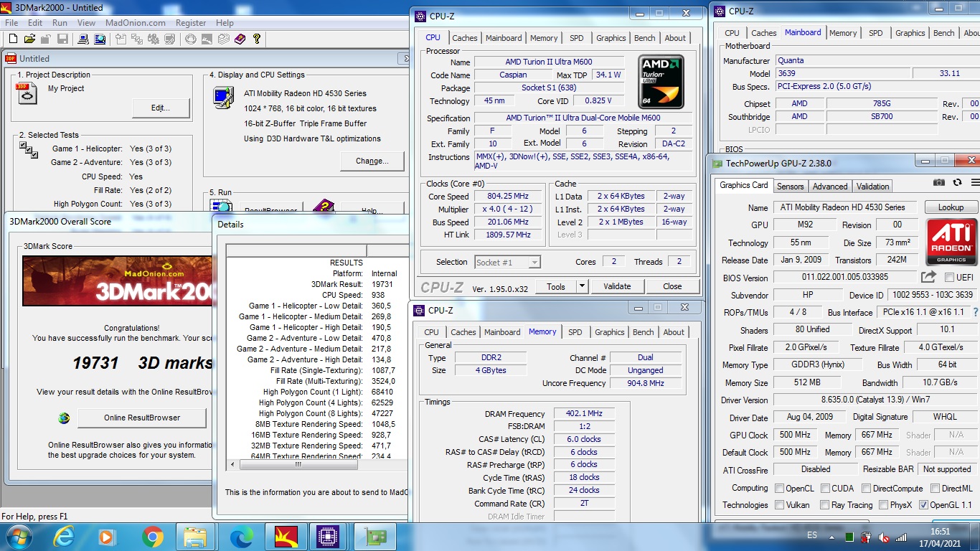This screenshot has width=980, height=551.
Task: Click the 3DP project description icon
Action: click(27, 93)
